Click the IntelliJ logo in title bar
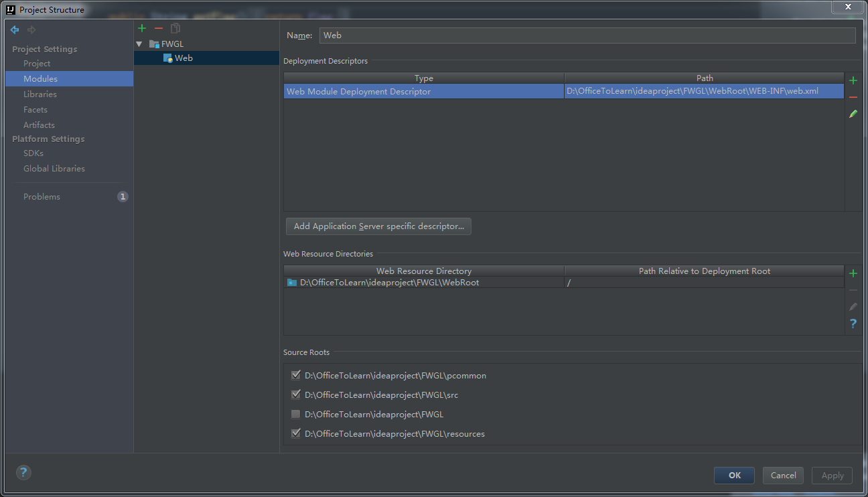868x497 pixels. click(11, 9)
